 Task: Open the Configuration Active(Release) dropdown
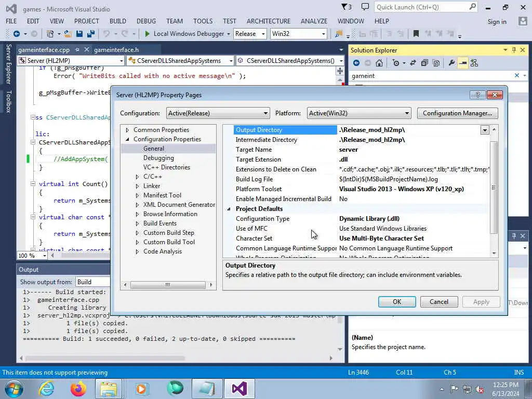point(218,113)
